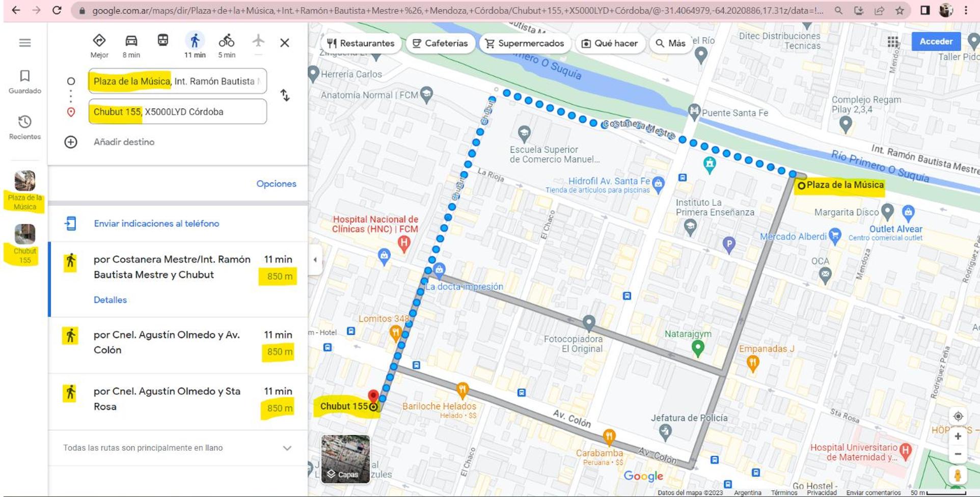Toggle the Chrome side panel icon
The image size is (980, 497).
click(925, 10)
